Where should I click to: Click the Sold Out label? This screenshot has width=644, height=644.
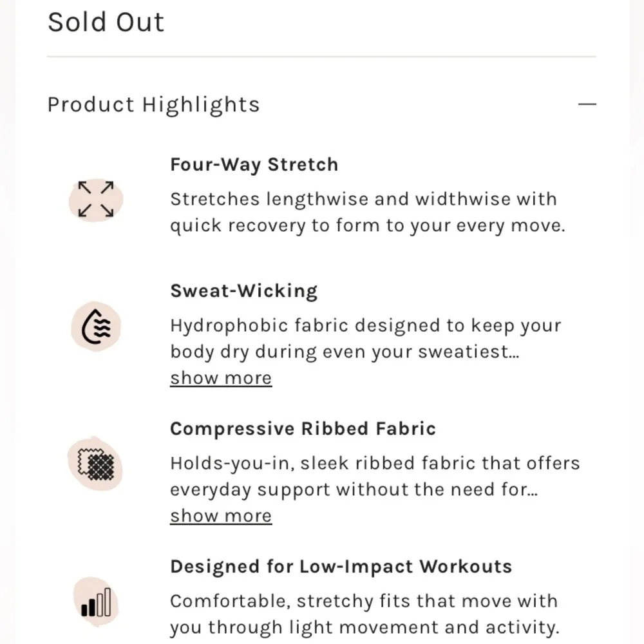106,22
